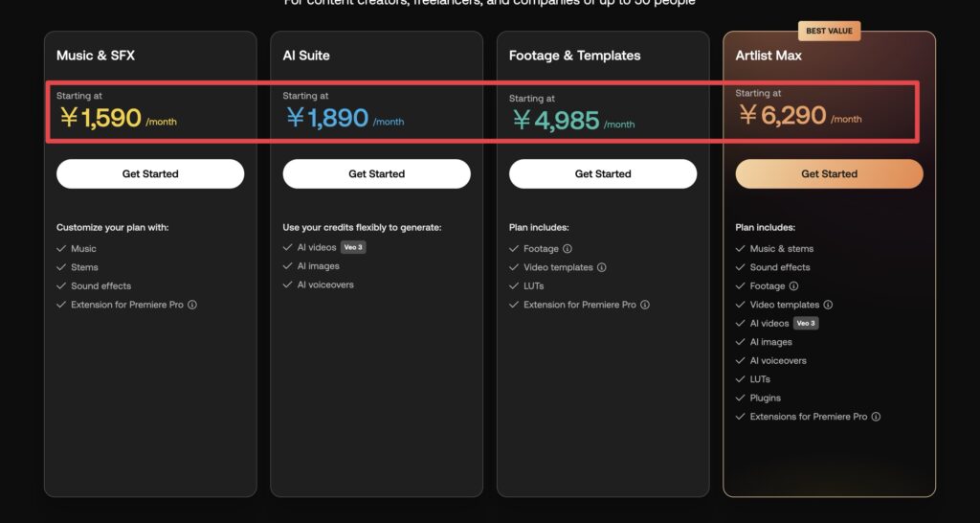Image resolution: width=980 pixels, height=523 pixels.
Task: Open info icon beside Music & SFX Premiere extension
Action: (x=192, y=305)
